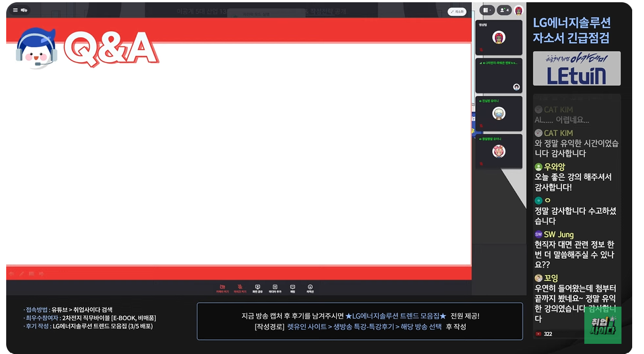Unmute the microphone (마이크 켜기)
Screen dimensions: 644x354
[x=240, y=289]
